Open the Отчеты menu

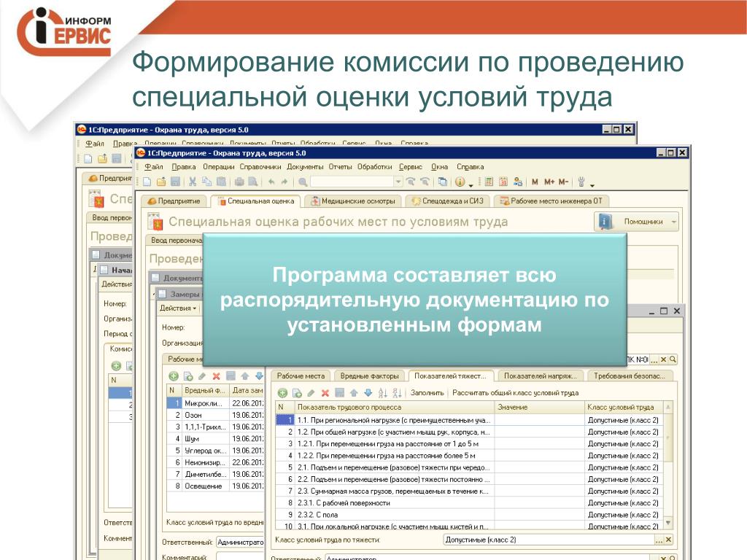tap(340, 167)
